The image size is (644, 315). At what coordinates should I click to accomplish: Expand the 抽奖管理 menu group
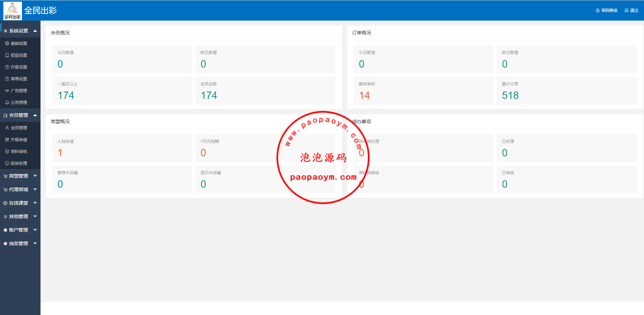click(x=35, y=243)
